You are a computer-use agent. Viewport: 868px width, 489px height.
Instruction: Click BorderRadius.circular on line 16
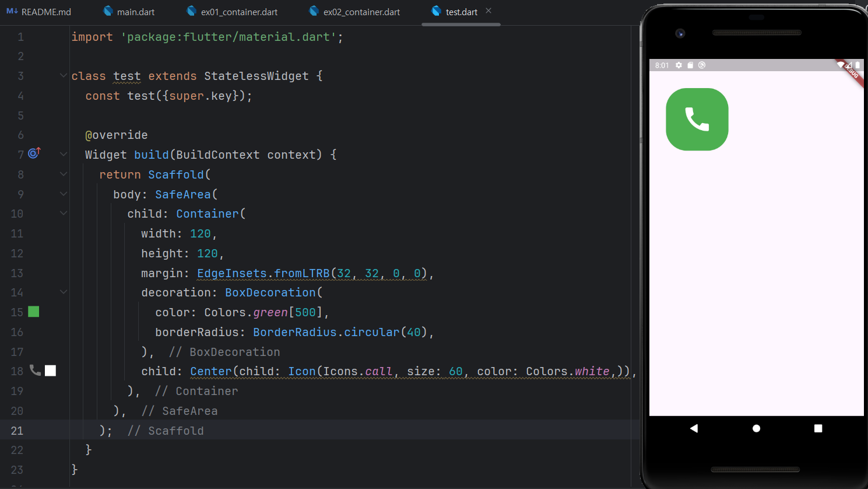326,332
